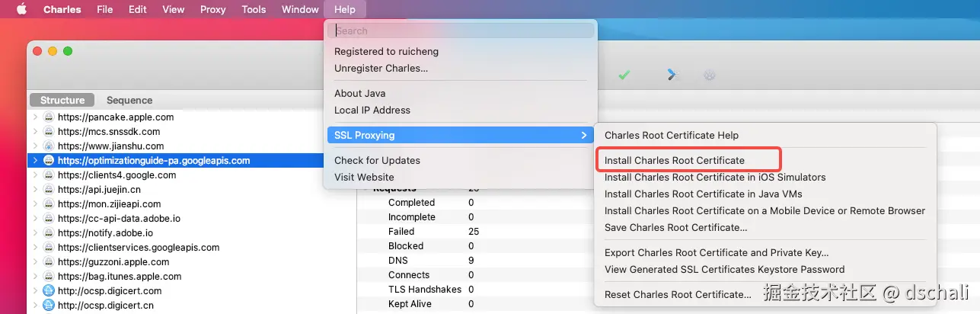Expand the https://notify.adobe.io tree node
Screen dimensions: 980x314
coord(35,233)
